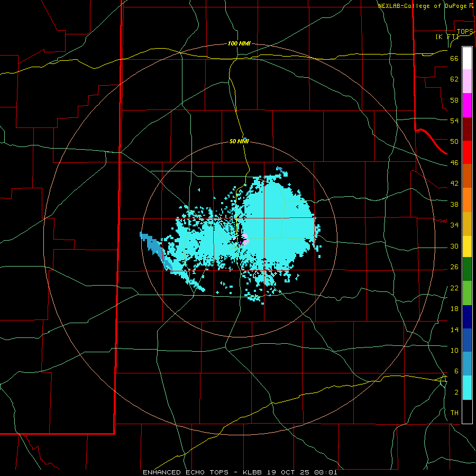Click the 00:01 time stamp

coord(325,472)
